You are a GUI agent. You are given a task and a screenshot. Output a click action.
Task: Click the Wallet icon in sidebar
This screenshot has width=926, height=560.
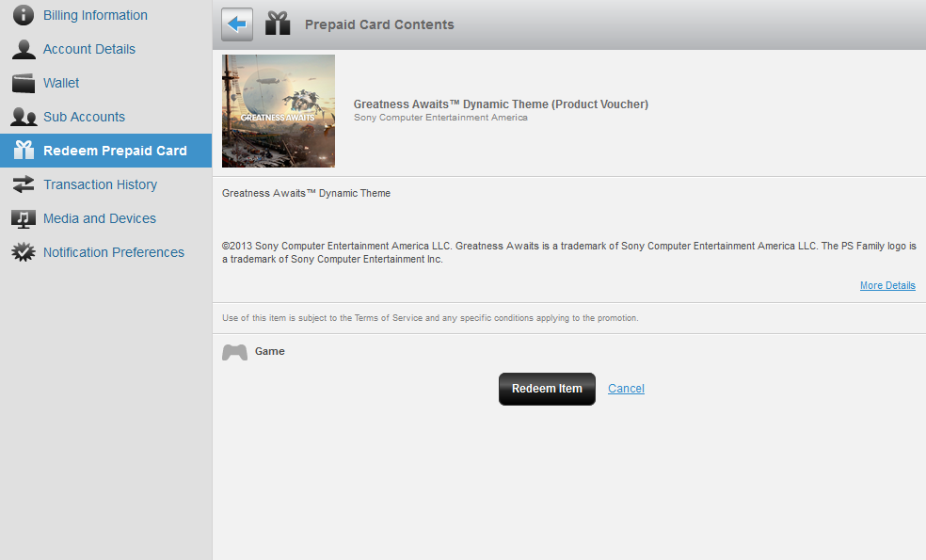[x=24, y=83]
